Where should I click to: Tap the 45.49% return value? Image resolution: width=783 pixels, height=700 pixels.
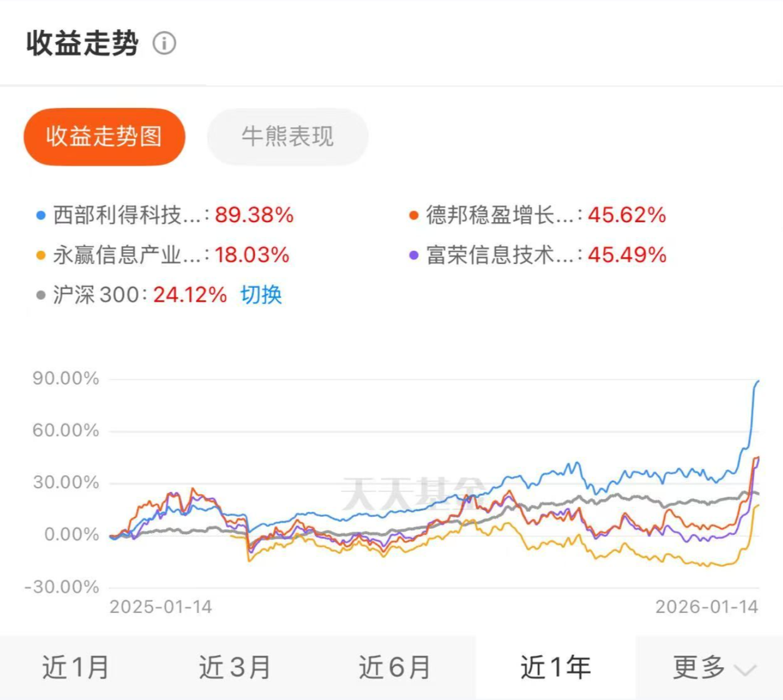pyautogui.click(x=627, y=256)
